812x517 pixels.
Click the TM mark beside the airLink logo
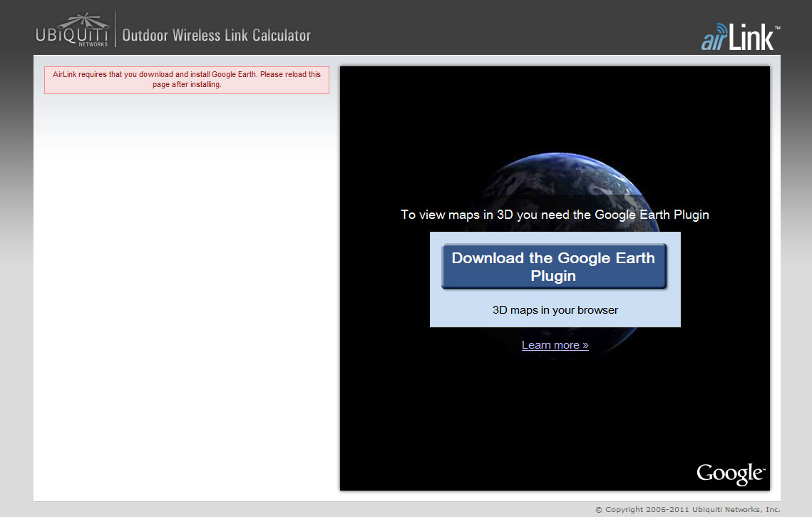tap(777, 29)
